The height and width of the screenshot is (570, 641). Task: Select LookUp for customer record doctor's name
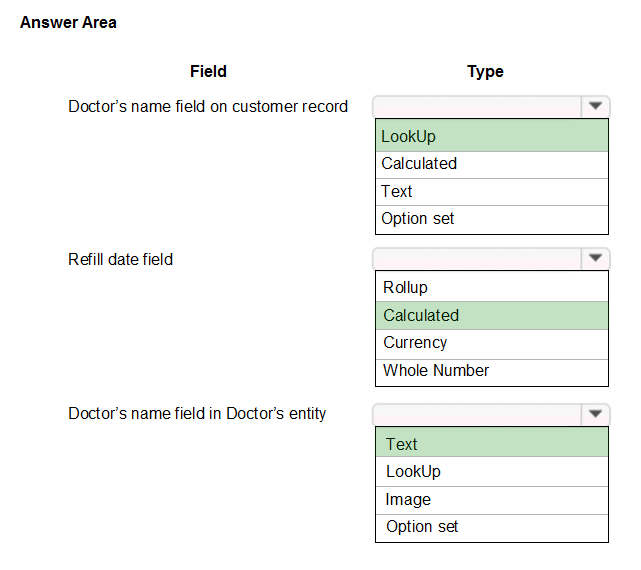coord(492,136)
